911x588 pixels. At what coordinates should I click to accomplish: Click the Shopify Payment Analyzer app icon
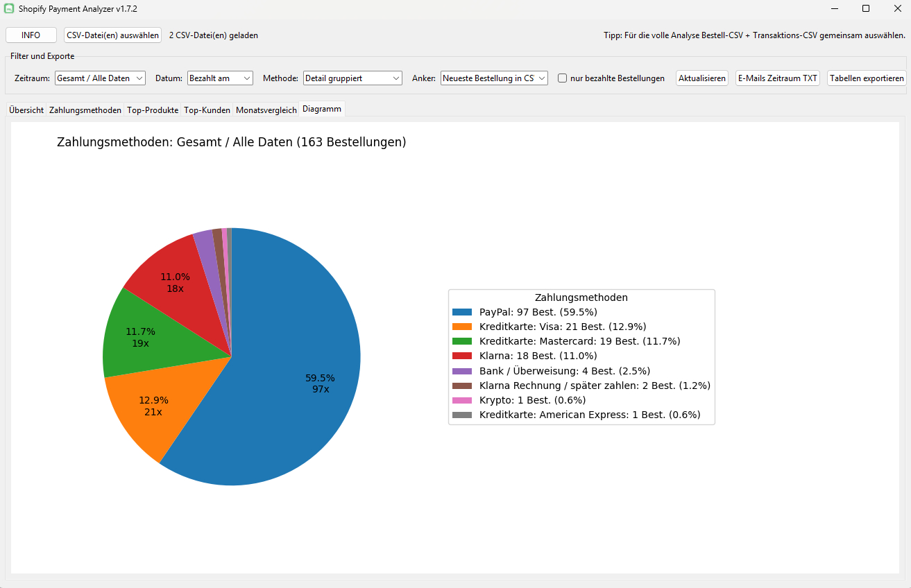pos(9,8)
